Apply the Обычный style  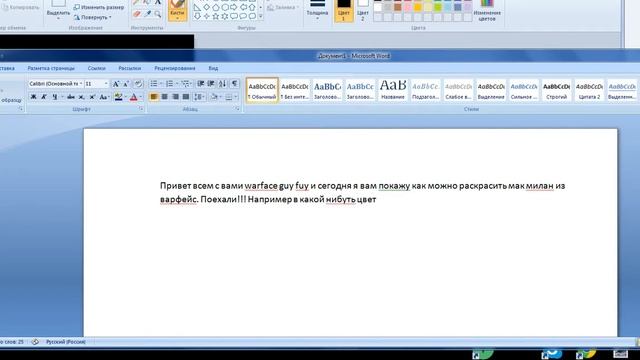[262, 90]
